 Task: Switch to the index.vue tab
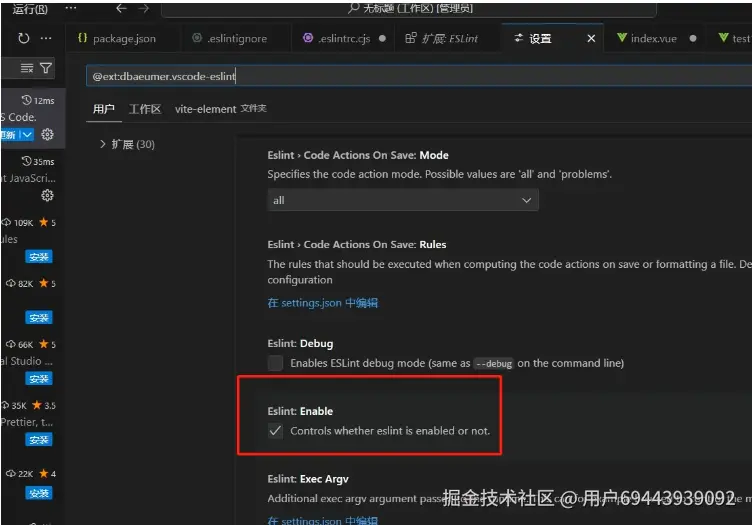click(x=654, y=38)
